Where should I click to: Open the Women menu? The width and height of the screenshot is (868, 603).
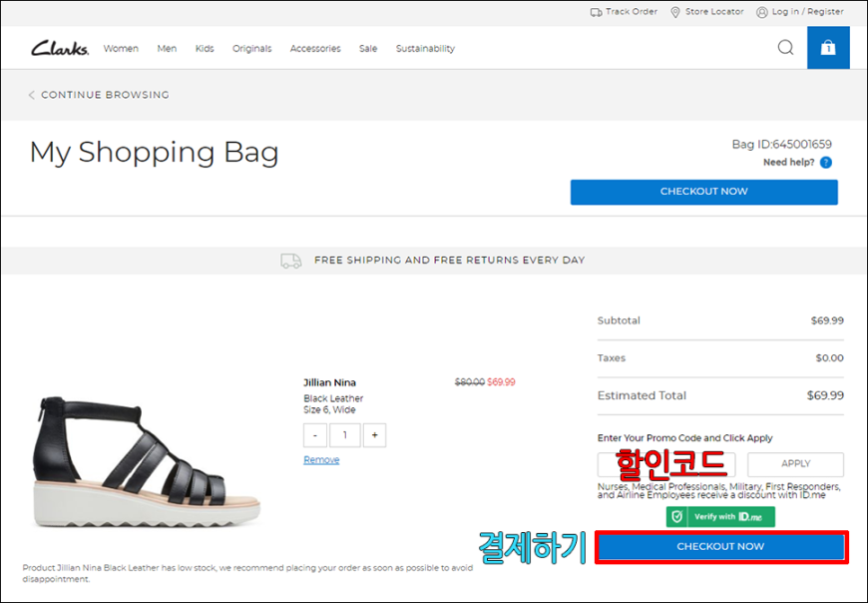[121, 49]
